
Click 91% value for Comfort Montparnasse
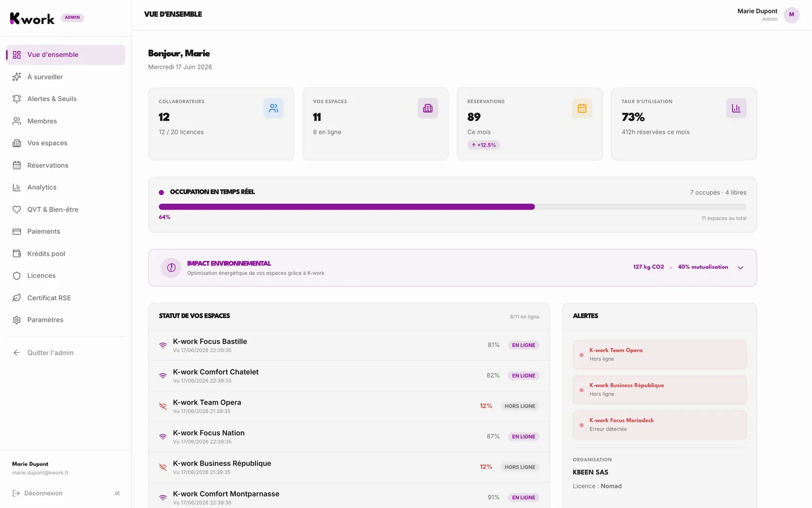click(493, 497)
